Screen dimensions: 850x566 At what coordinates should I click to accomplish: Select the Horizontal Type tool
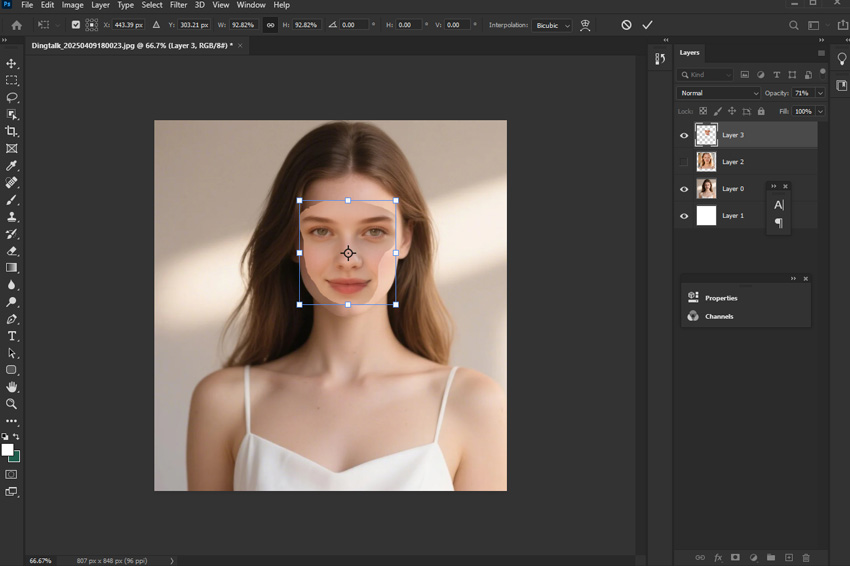click(11, 336)
